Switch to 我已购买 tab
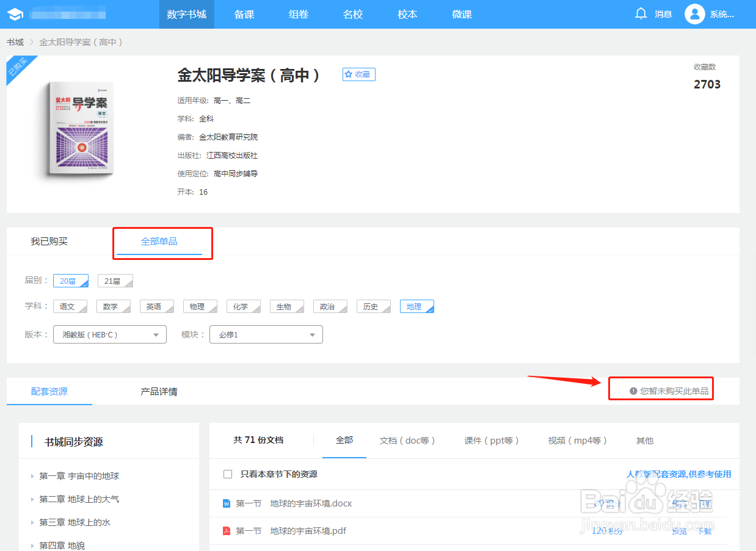The image size is (756, 551). click(49, 242)
